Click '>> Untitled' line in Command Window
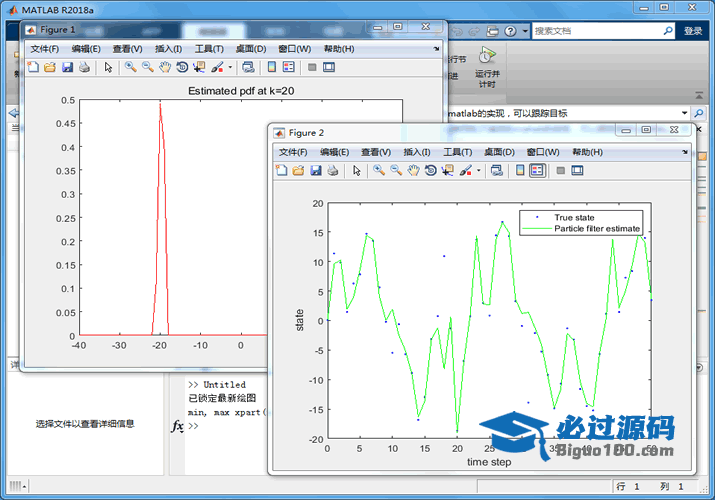This screenshot has height=500, width=715. pyautogui.click(x=217, y=385)
